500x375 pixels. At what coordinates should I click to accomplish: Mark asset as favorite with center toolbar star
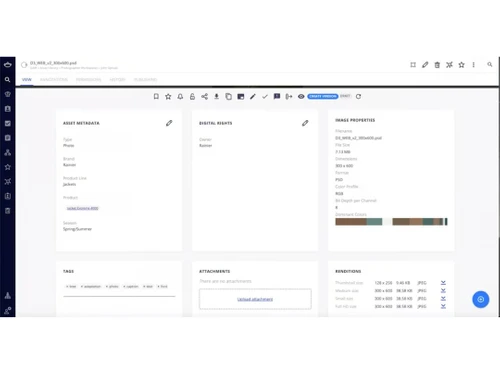click(x=168, y=96)
